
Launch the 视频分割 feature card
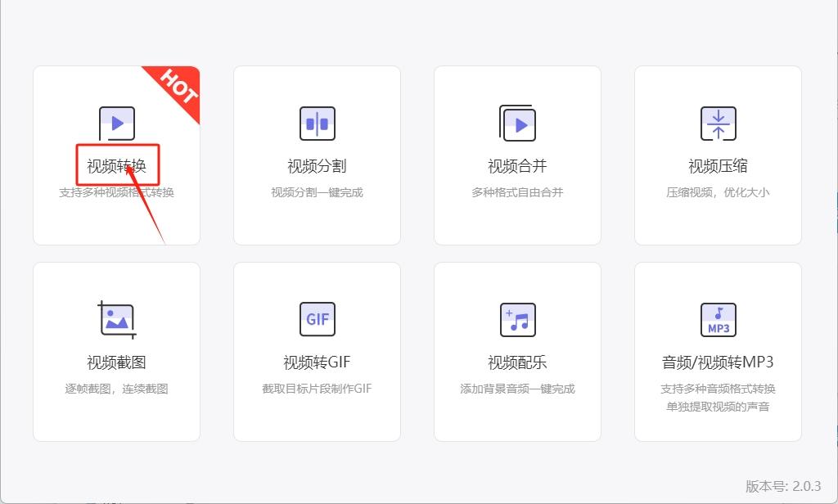(317, 155)
